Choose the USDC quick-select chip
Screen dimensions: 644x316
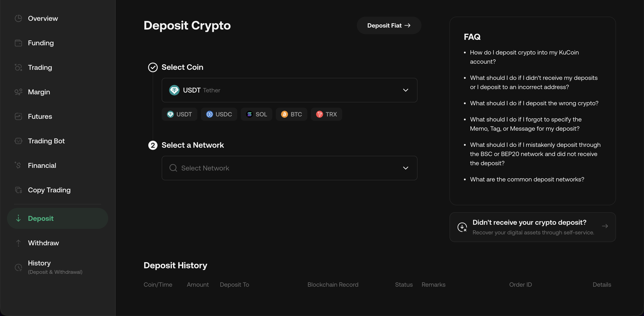click(x=219, y=114)
